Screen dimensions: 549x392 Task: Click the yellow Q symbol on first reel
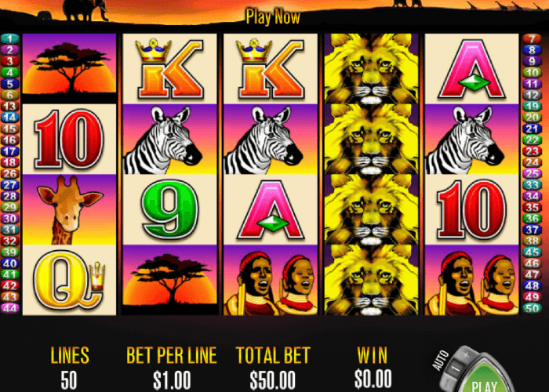(x=69, y=281)
